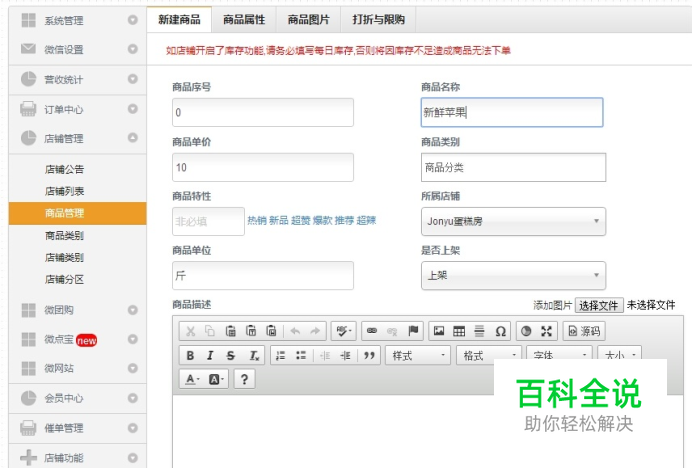Viewport: 692px width, 468px height.
Task: Click the 热销 feature tag link
Action: click(256, 220)
